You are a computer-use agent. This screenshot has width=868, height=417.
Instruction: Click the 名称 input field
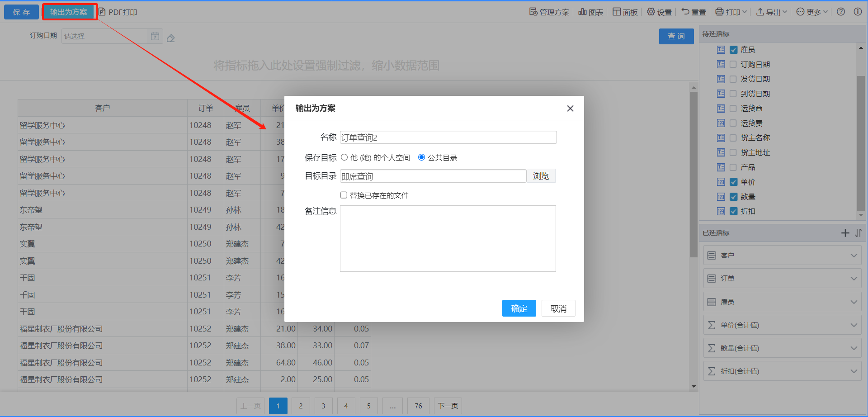pyautogui.click(x=448, y=137)
